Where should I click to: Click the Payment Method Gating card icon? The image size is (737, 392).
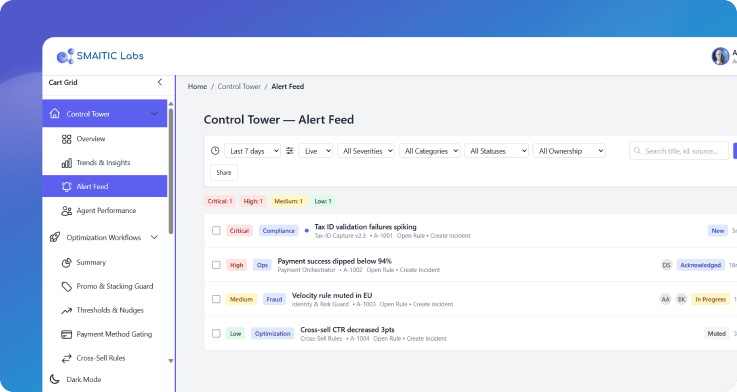(x=66, y=334)
